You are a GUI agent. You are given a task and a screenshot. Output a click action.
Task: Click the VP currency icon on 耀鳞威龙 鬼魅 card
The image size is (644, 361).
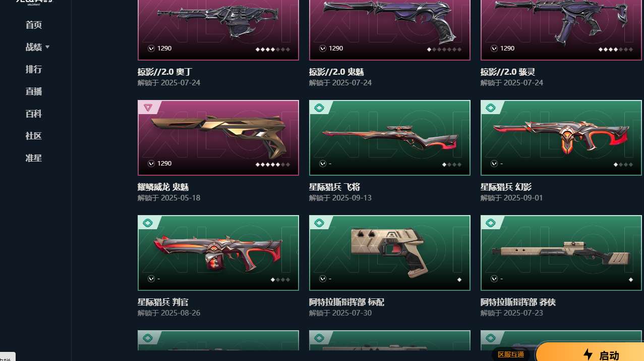[x=151, y=164]
